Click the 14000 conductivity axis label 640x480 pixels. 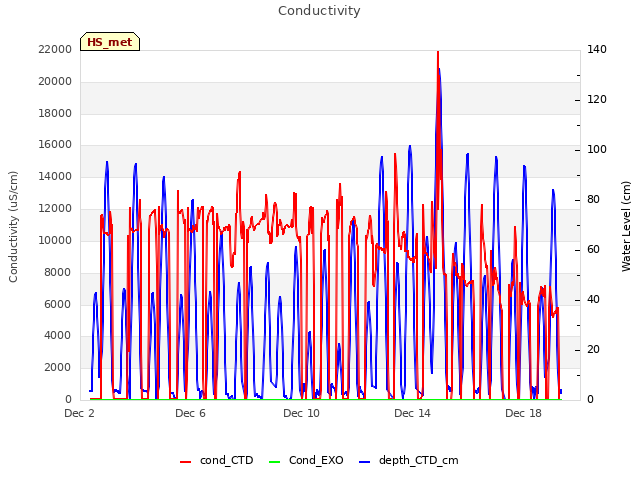click(55, 176)
